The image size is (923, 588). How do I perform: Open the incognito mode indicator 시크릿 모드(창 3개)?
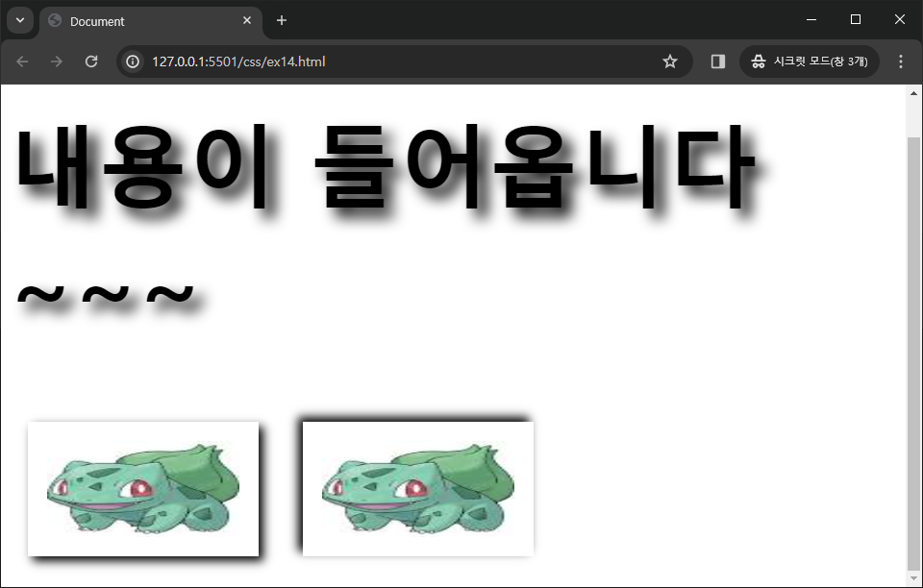pyautogui.click(x=810, y=61)
